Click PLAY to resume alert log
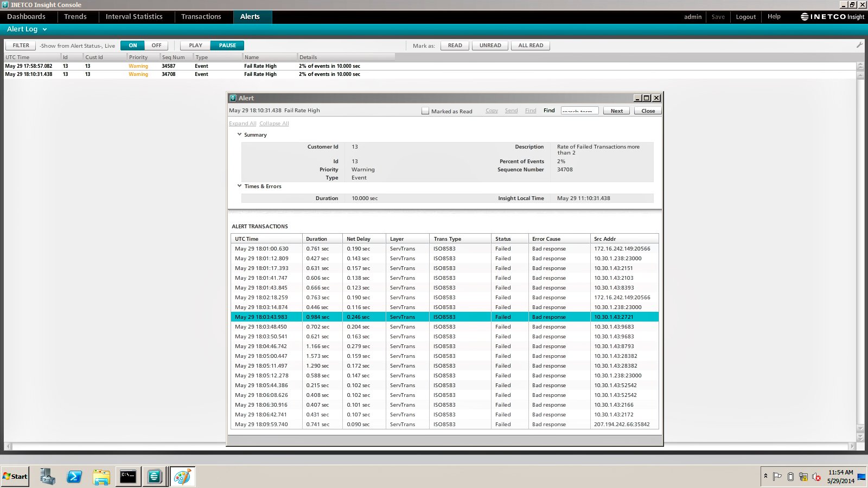Screen dimensions: 868x488 click(195, 46)
